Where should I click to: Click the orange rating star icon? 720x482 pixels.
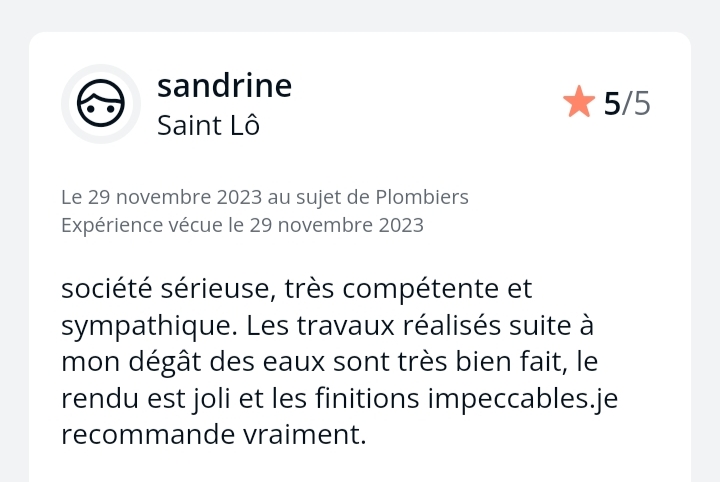579,102
